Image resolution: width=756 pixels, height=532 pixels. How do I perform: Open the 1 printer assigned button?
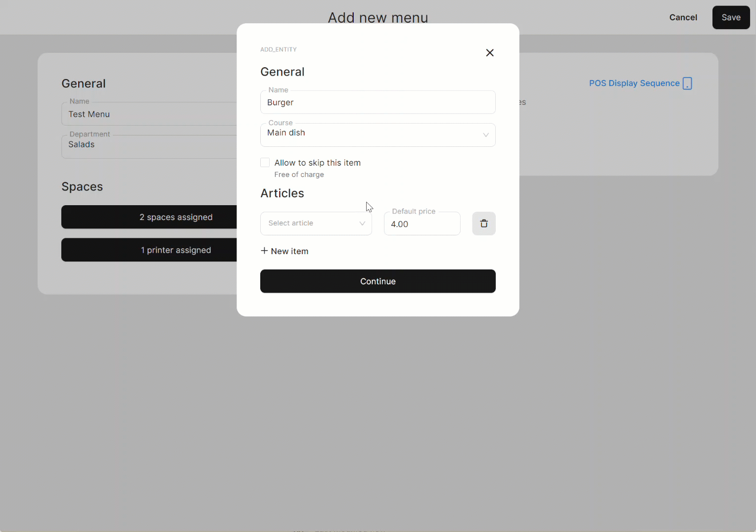click(149, 250)
